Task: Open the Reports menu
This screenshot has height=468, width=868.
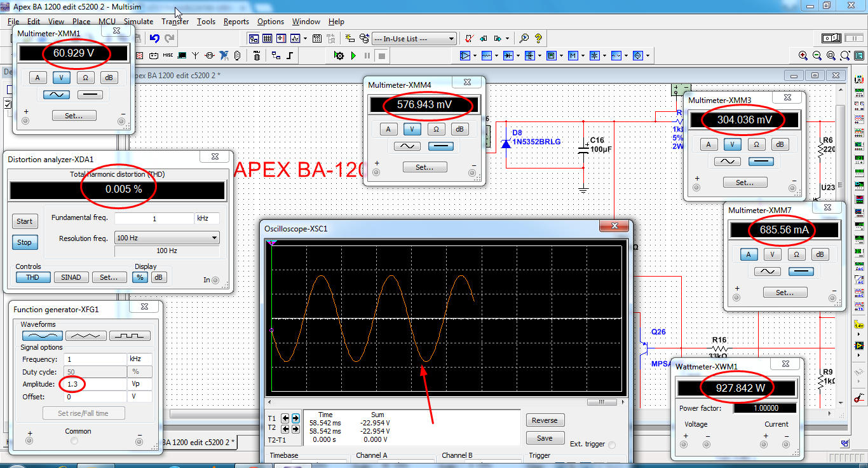Action: point(236,22)
